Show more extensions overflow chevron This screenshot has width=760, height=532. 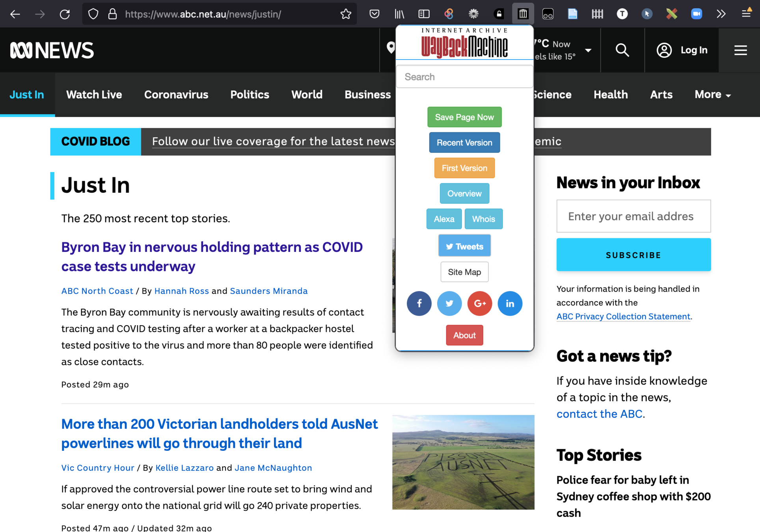tap(721, 14)
